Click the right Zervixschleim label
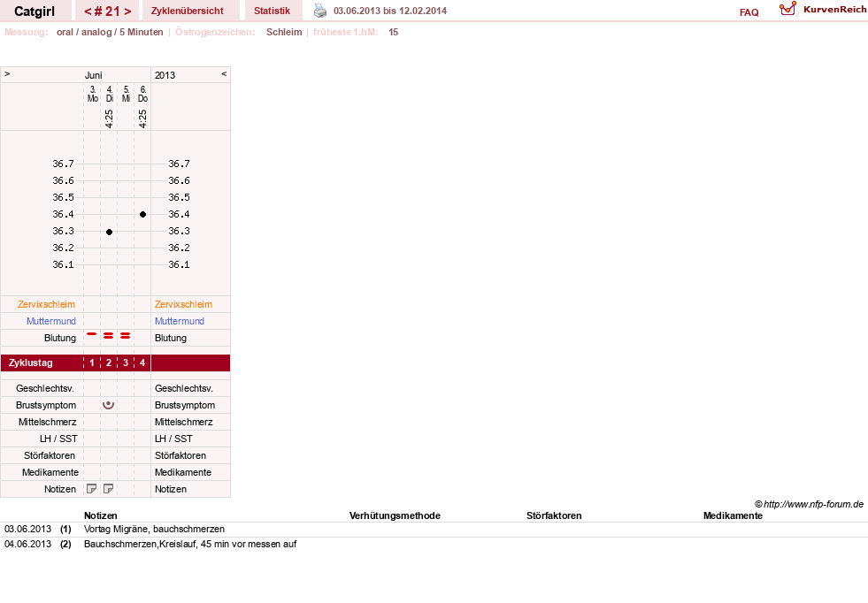Screen dimensions: 868x603 [183, 304]
